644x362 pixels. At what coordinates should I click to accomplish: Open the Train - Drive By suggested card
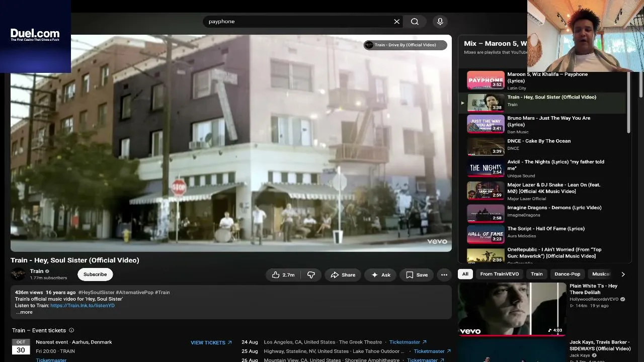click(x=406, y=45)
